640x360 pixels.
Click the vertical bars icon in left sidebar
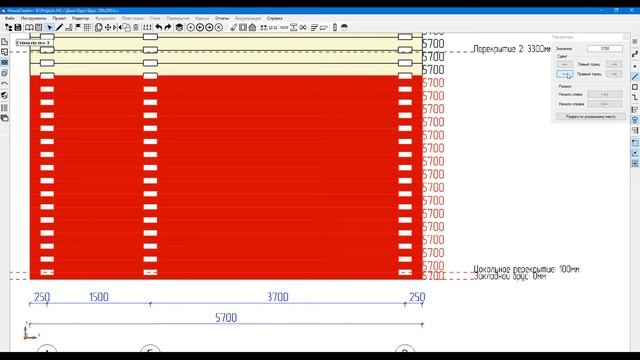[x=4, y=108]
